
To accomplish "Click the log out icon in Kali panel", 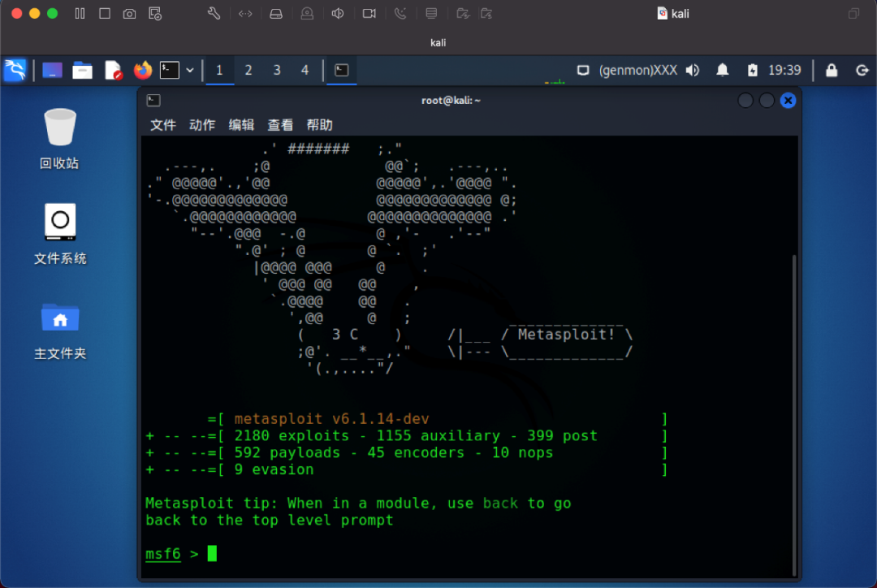I will 862,71.
